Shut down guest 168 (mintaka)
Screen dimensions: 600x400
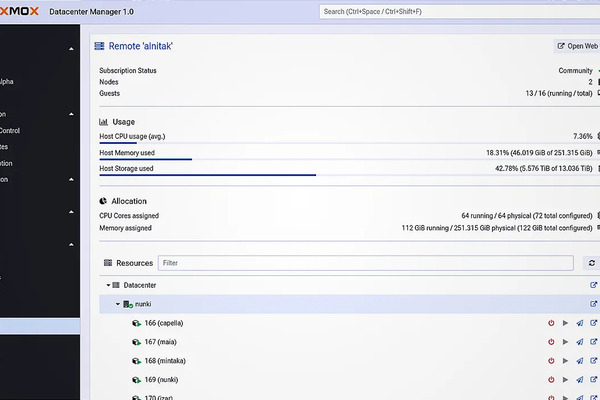pyautogui.click(x=551, y=361)
